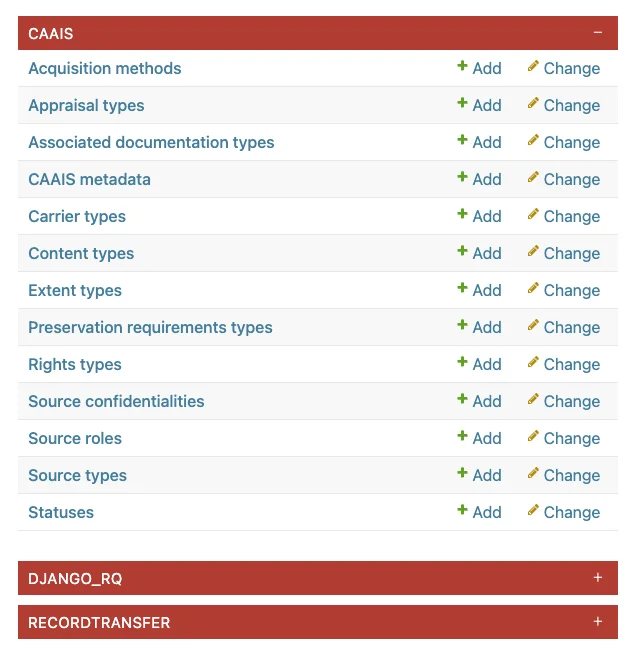Click Add plus icon for Extent types

coord(462,288)
